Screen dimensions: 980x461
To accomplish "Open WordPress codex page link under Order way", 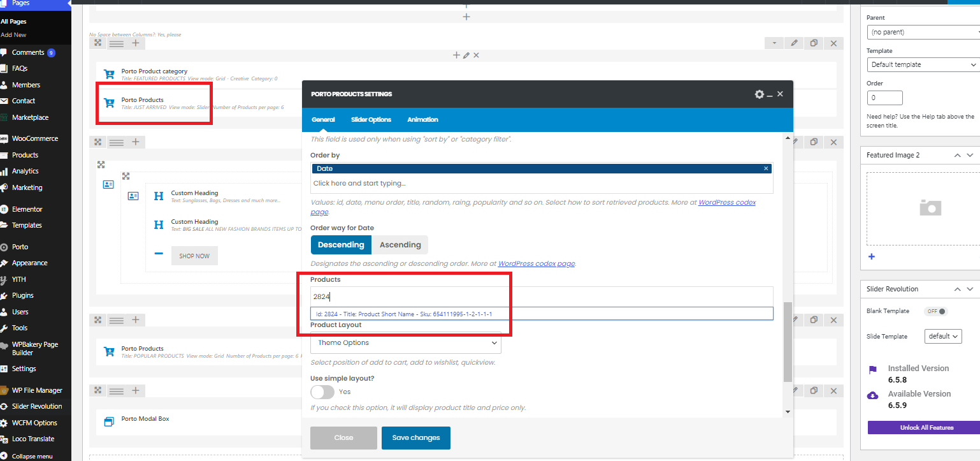I will pos(537,263).
